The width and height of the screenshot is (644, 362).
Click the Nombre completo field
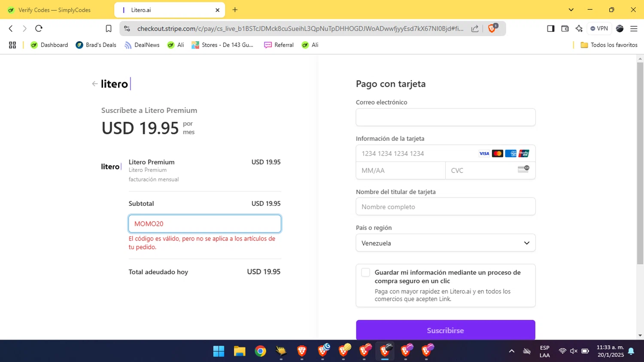click(446, 207)
